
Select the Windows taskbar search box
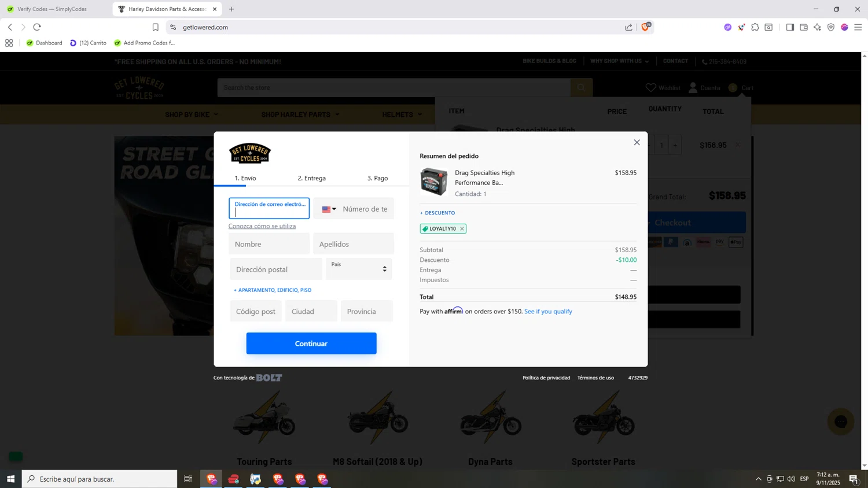pyautogui.click(x=100, y=479)
